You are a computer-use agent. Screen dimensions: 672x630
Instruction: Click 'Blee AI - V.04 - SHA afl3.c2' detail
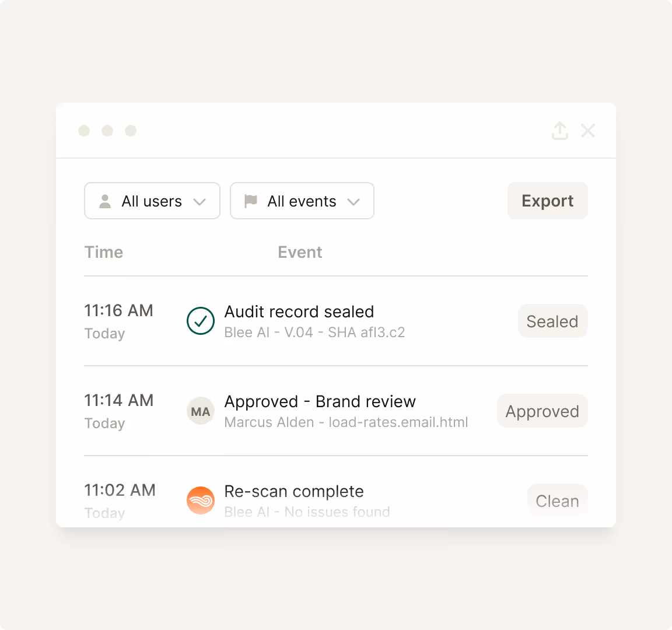314,332
